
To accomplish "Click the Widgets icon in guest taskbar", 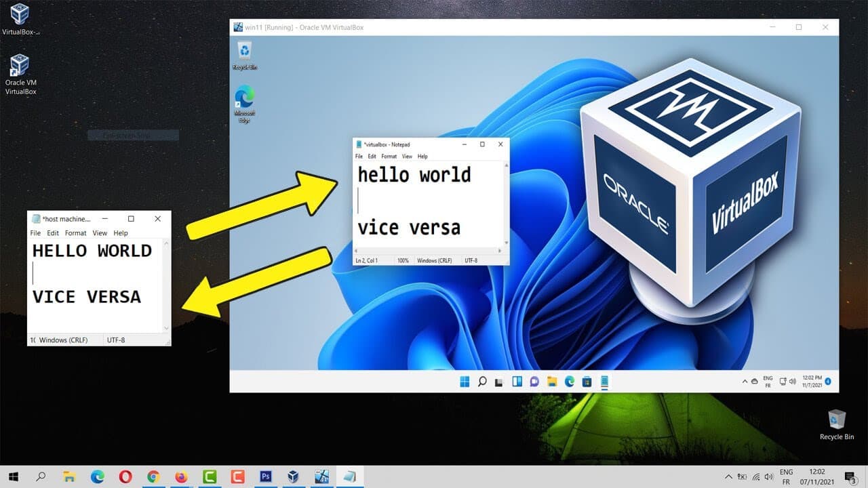I will 517,382.
